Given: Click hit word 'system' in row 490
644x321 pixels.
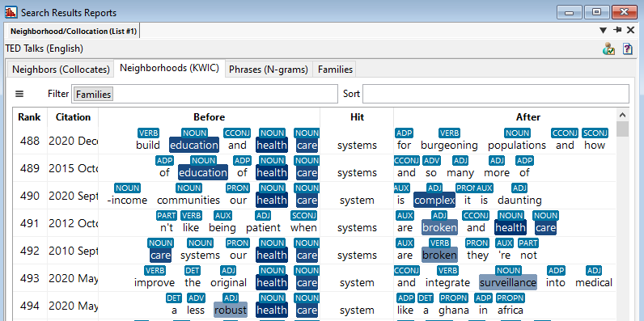Looking at the screenshot, I should [357, 201].
